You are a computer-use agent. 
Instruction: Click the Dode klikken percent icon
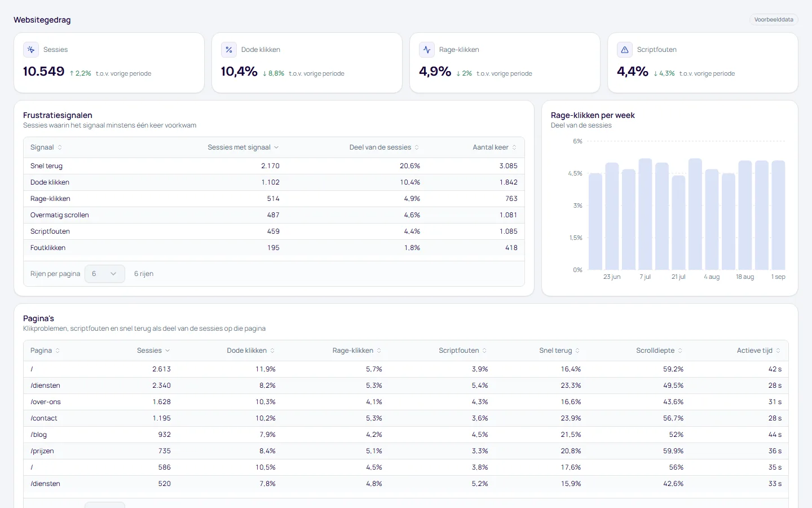click(x=229, y=50)
